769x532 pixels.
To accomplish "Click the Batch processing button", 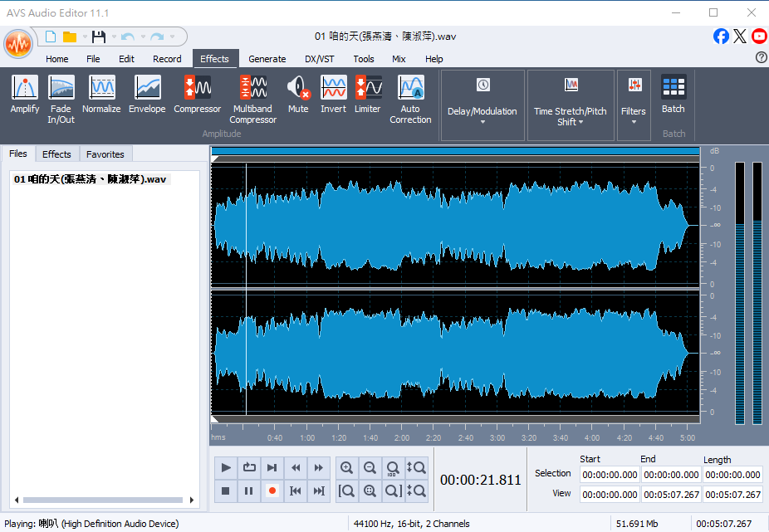I will click(x=673, y=95).
